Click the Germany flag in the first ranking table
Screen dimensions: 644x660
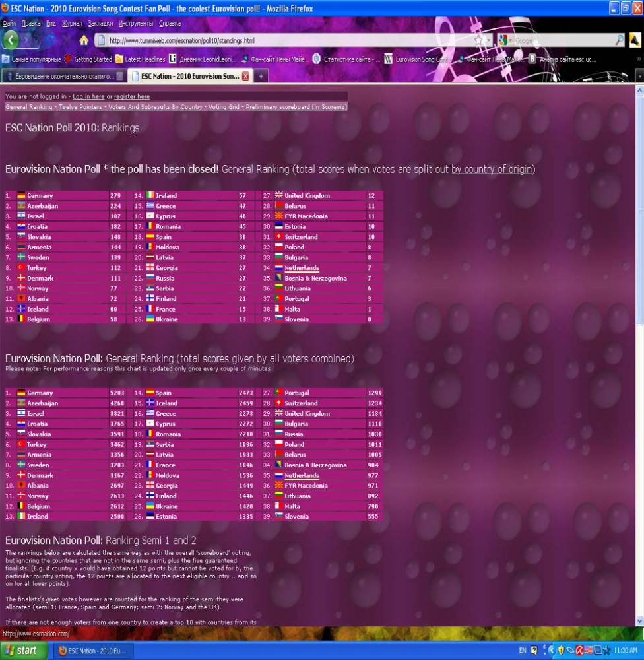pos(21,196)
